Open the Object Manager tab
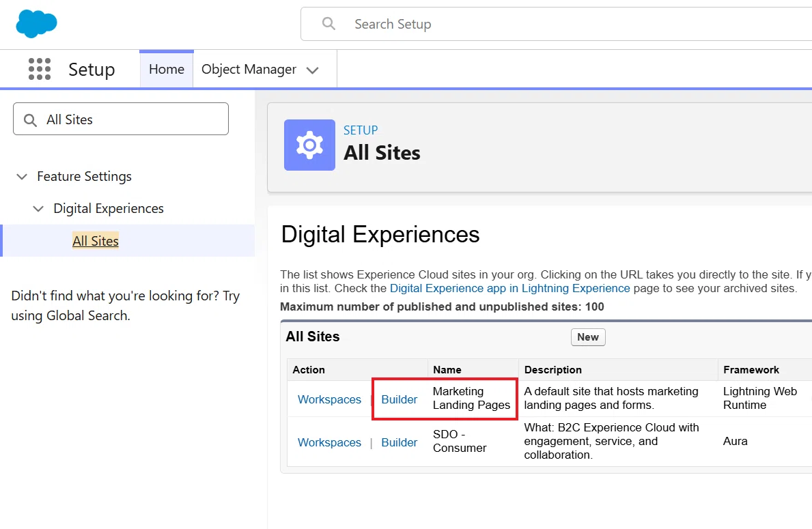The height and width of the screenshot is (529, 812). point(249,70)
